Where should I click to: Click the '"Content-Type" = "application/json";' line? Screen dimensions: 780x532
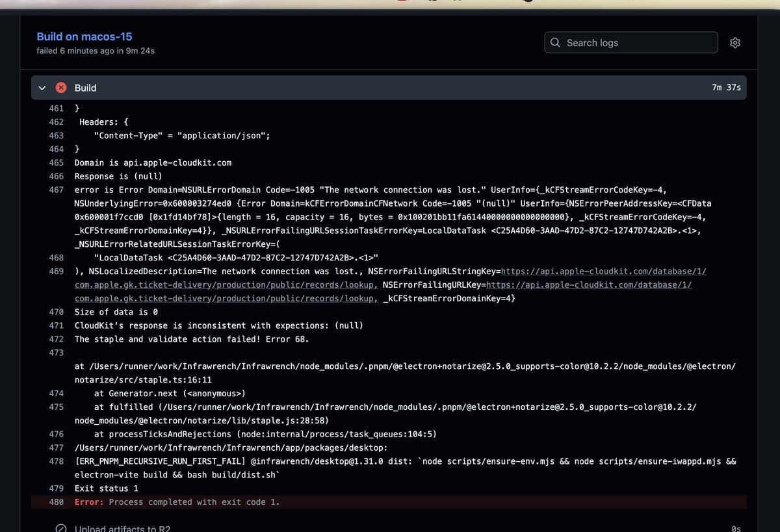[181, 136]
